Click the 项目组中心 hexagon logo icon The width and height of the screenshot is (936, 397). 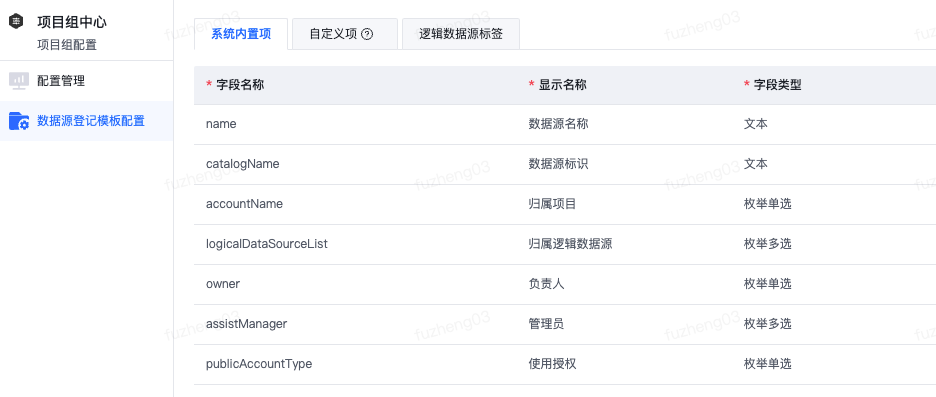(17, 22)
